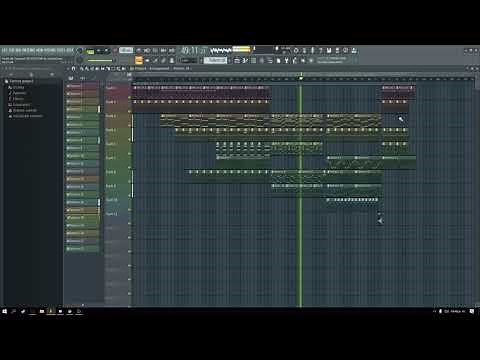Toggle the metronome icon
Screen dimensions: 480x360
139,51
